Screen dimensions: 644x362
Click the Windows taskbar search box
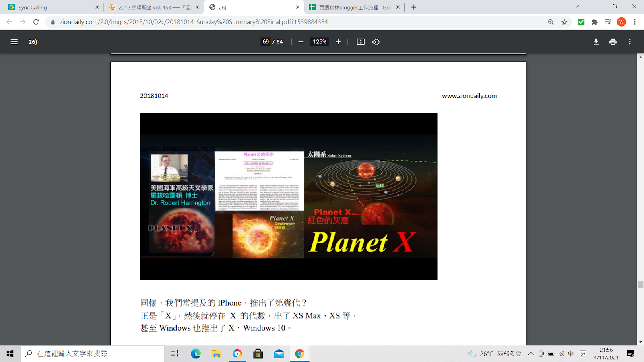(x=93, y=354)
